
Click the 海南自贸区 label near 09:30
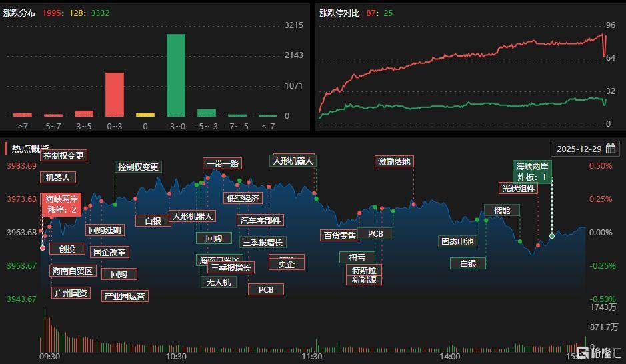click(73, 271)
